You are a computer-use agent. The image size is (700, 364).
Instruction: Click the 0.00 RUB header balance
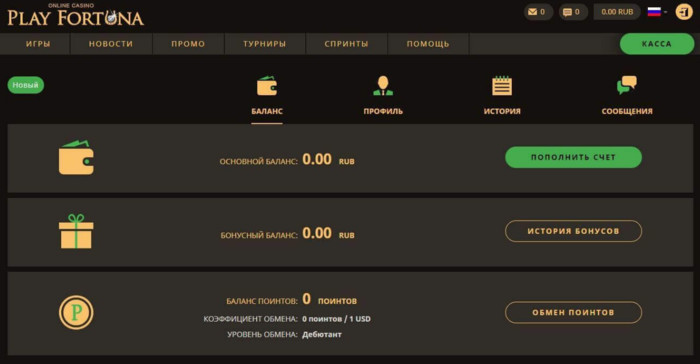tap(617, 12)
